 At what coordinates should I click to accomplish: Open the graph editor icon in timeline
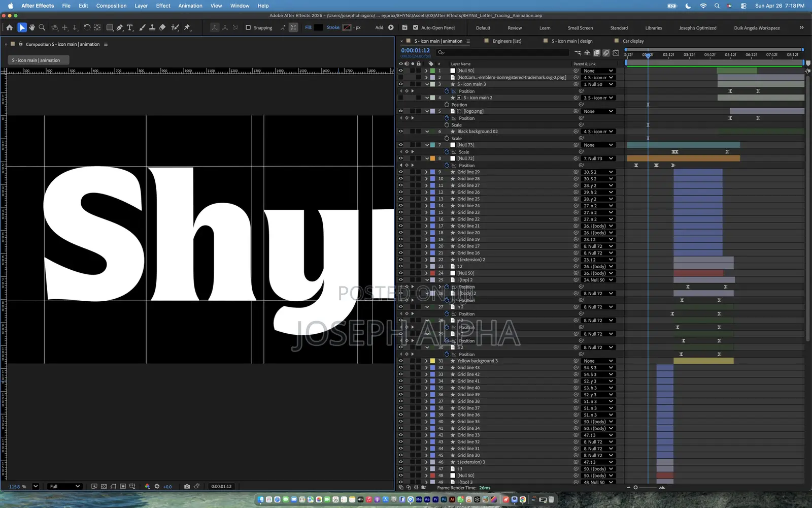(616, 52)
